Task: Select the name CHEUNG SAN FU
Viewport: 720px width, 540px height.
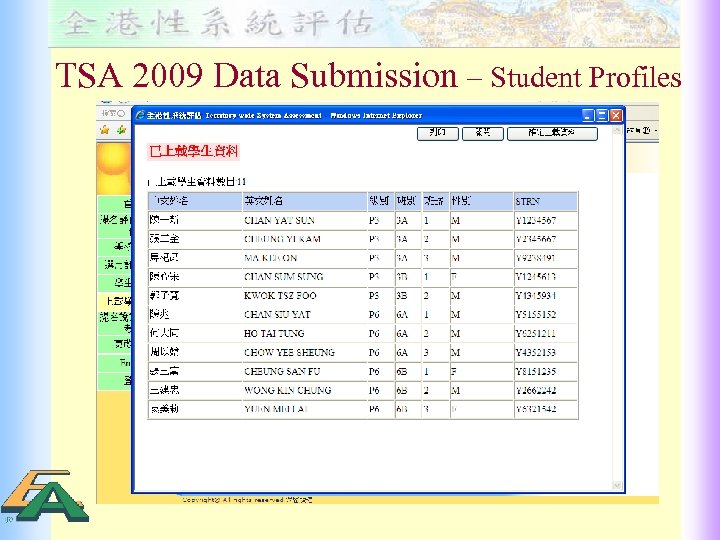Action: (x=282, y=371)
